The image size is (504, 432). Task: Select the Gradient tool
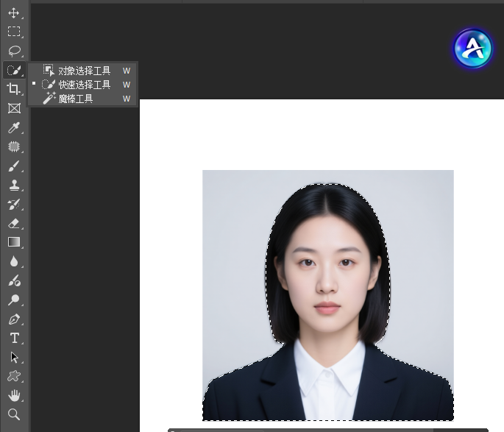[14, 242]
